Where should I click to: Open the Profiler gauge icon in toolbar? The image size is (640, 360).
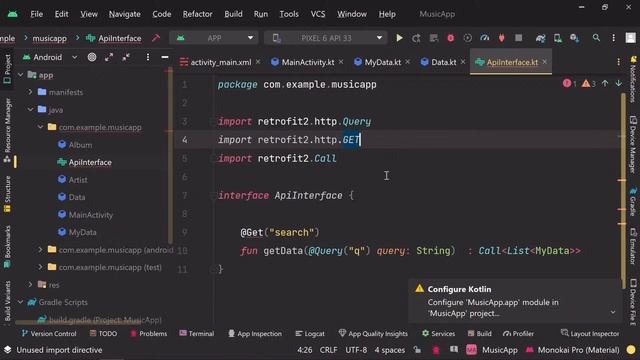[484, 38]
